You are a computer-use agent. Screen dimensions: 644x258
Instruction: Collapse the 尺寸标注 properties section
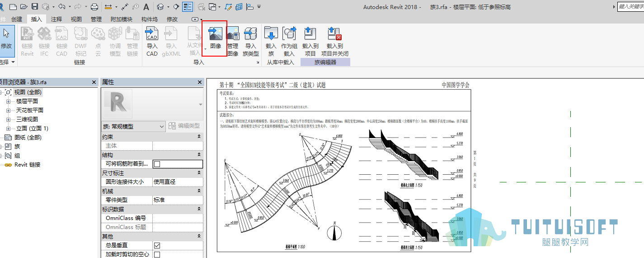pyautogui.click(x=199, y=173)
